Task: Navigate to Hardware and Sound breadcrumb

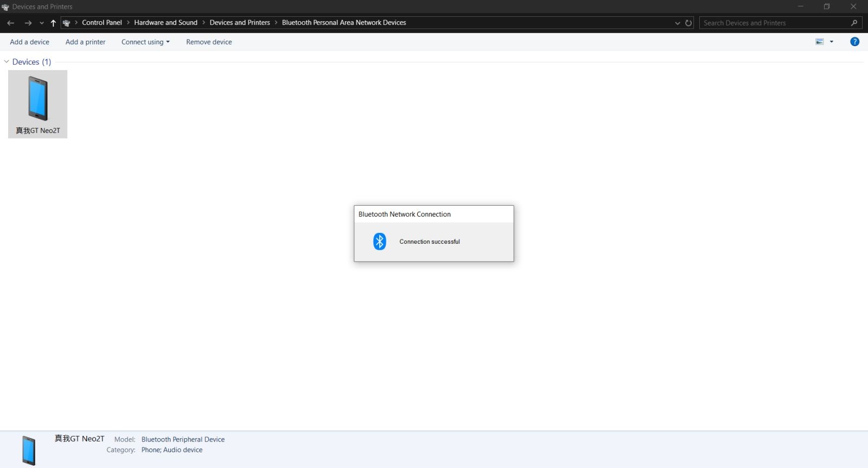Action: 165,23
